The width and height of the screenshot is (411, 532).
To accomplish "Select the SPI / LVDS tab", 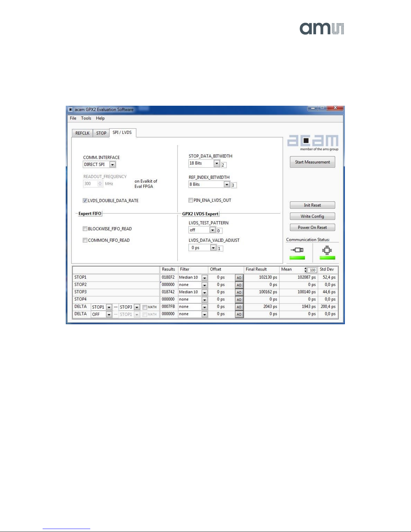I will pos(122,133).
